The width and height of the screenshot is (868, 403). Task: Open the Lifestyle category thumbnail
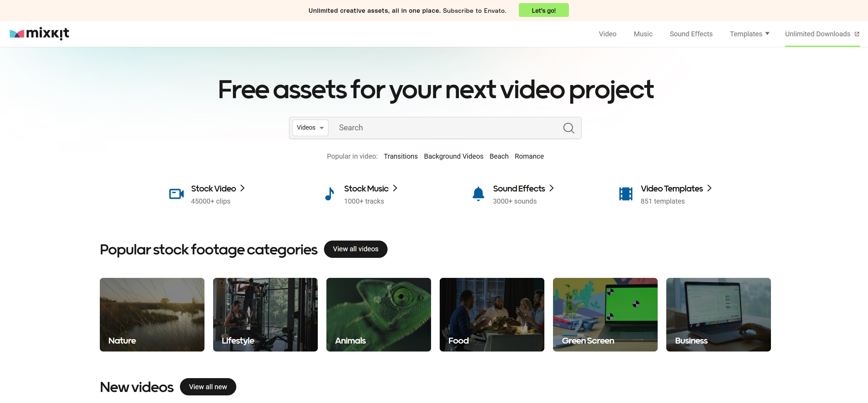pyautogui.click(x=265, y=315)
